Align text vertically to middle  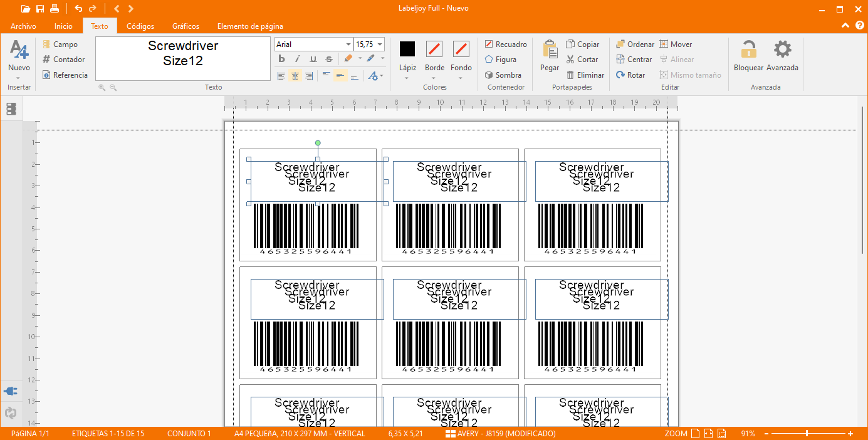340,76
